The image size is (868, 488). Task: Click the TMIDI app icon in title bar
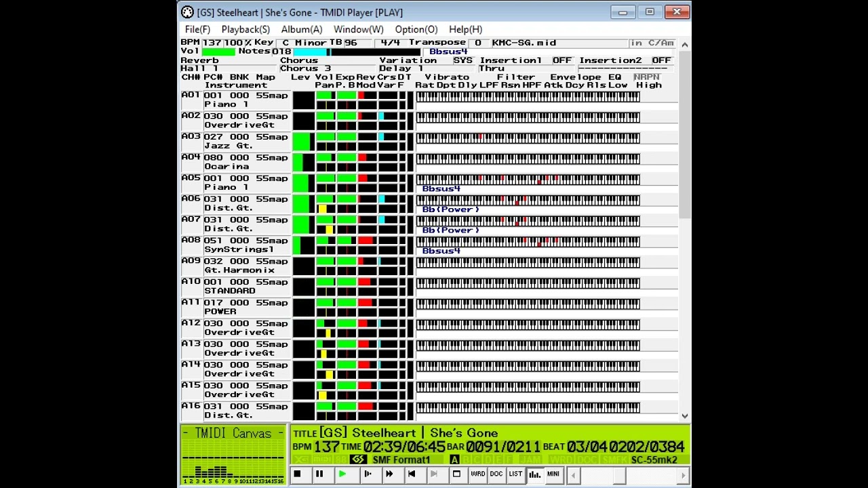(x=187, y=12)
